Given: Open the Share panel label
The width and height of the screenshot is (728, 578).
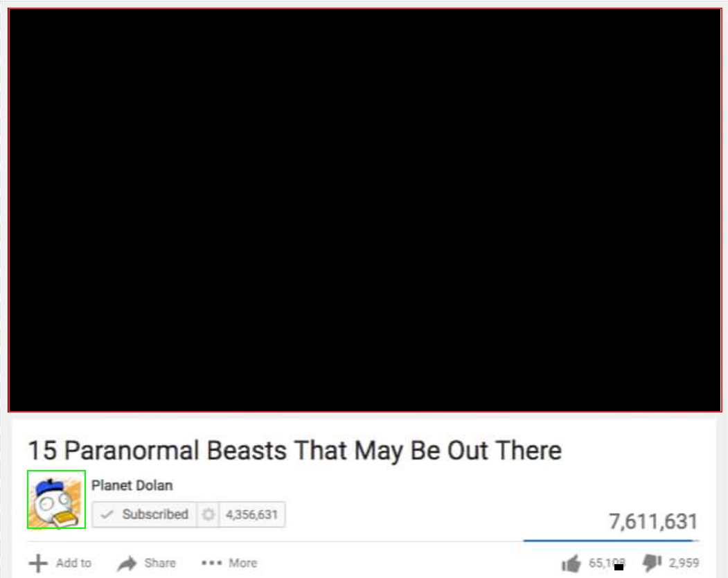Looking at the screenshot, I should pyautogui.click(x=160, y=563).
